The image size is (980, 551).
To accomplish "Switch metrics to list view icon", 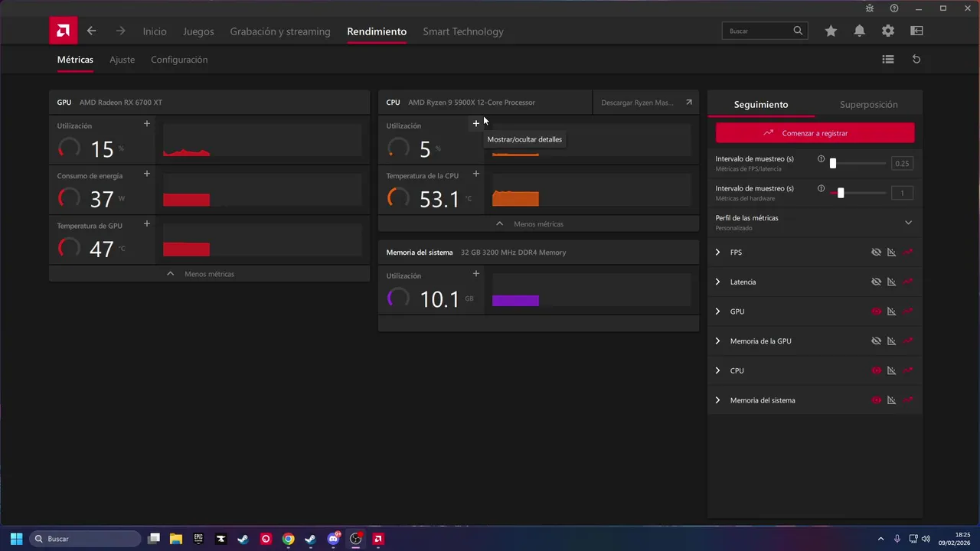I will (888, 59).
